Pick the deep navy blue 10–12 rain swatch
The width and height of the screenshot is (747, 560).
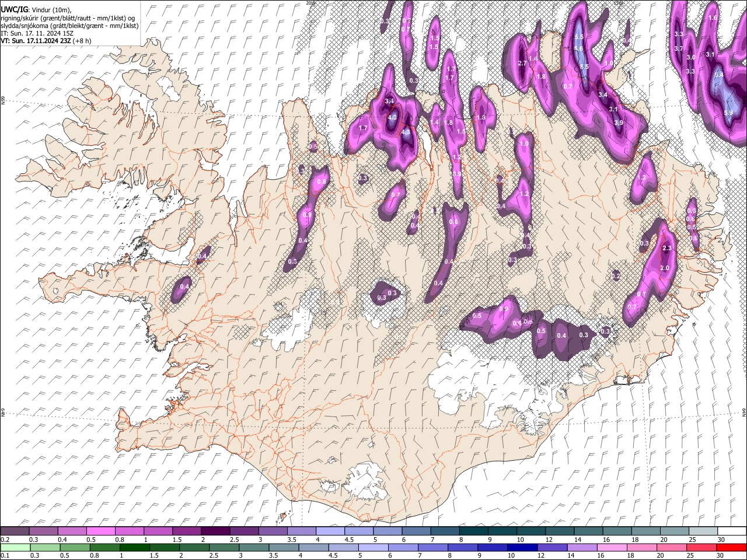coord(523,548)
